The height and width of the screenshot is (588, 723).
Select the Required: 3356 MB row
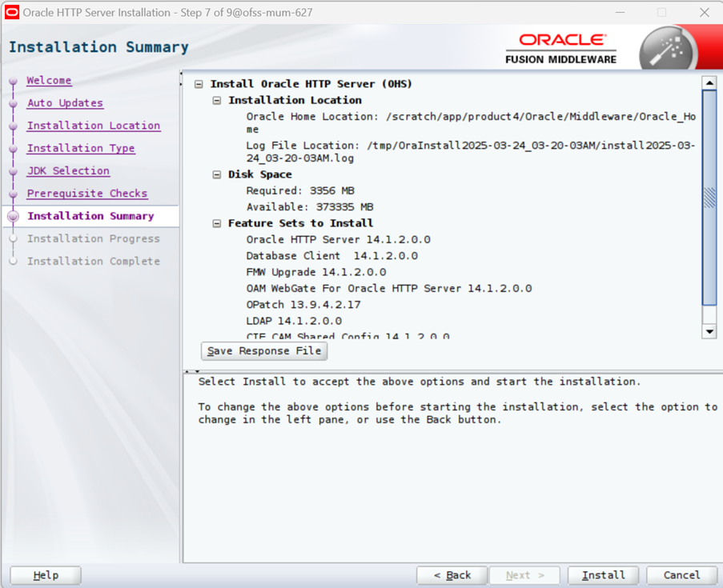click(300, 190)
